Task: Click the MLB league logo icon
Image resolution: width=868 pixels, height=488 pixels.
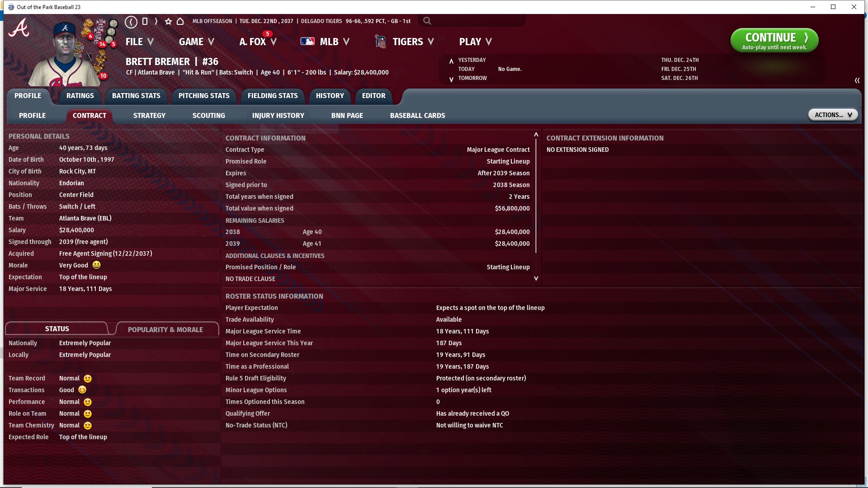Action: [x=307, y=42]
